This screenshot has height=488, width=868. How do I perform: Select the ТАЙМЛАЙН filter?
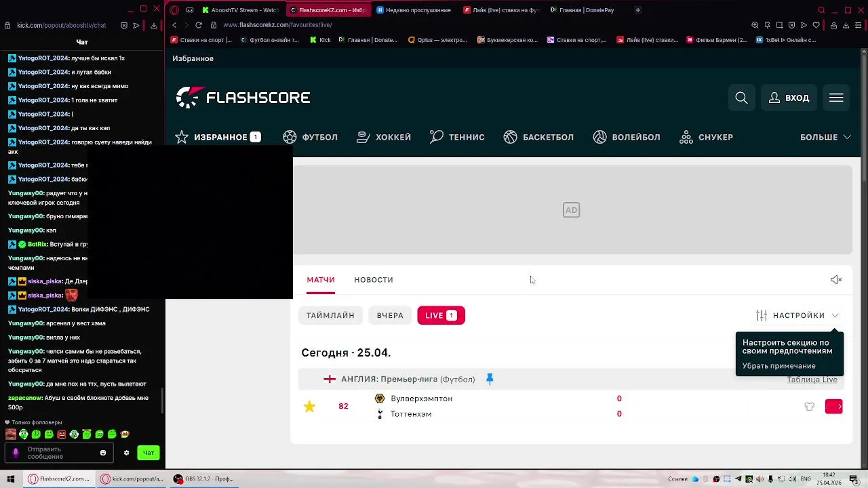pyautogui.click(x=330, y=315)
